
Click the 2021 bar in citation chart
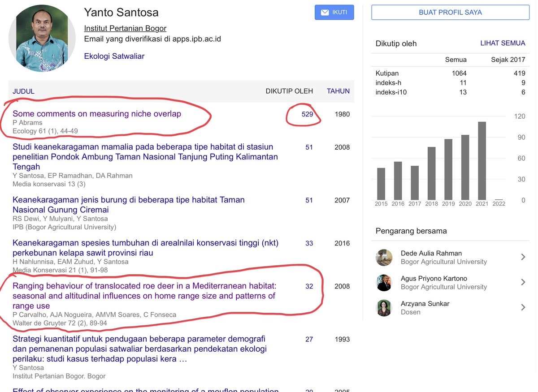click(482, 161)
